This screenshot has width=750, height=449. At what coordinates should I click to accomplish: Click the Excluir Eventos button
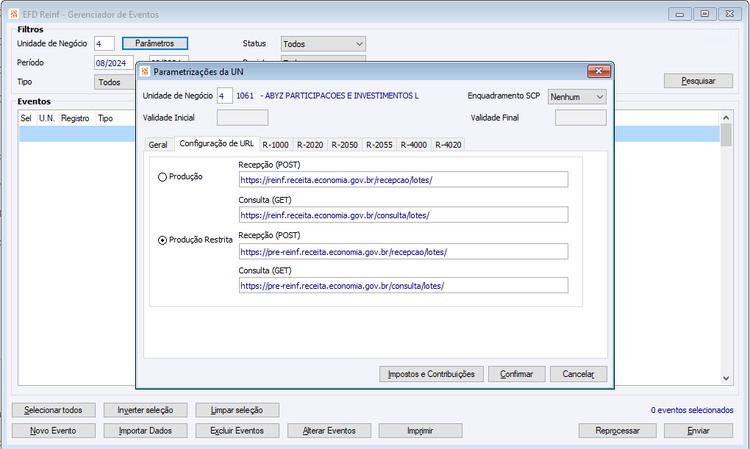pos(237,431)
